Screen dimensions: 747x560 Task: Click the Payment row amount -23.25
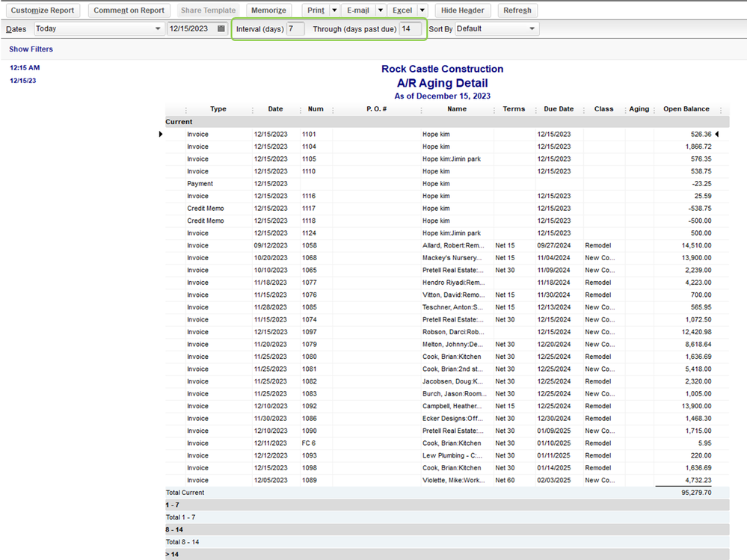point(701,184)
